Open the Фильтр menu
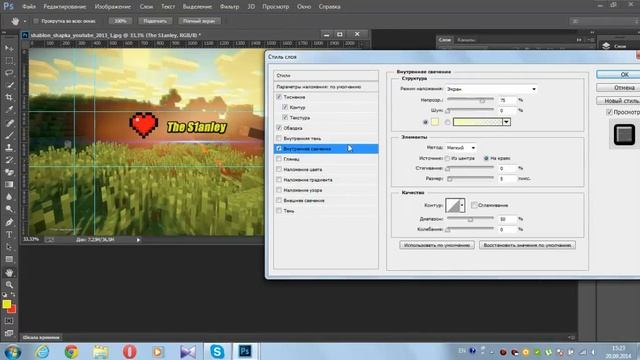640x360 pixels. 229,7
